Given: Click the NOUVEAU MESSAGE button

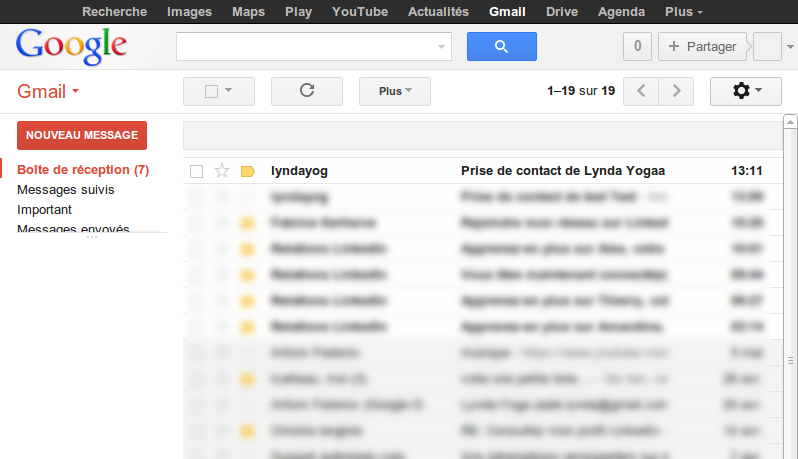Looking at the screenshot, I should click(82, 135).
